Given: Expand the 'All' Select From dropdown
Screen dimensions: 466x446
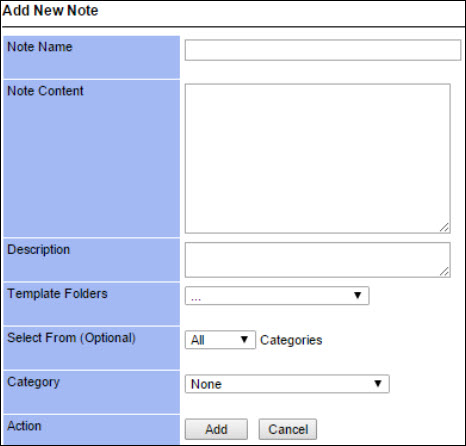Looking at the screenshot, I should [x=220, y=340].
